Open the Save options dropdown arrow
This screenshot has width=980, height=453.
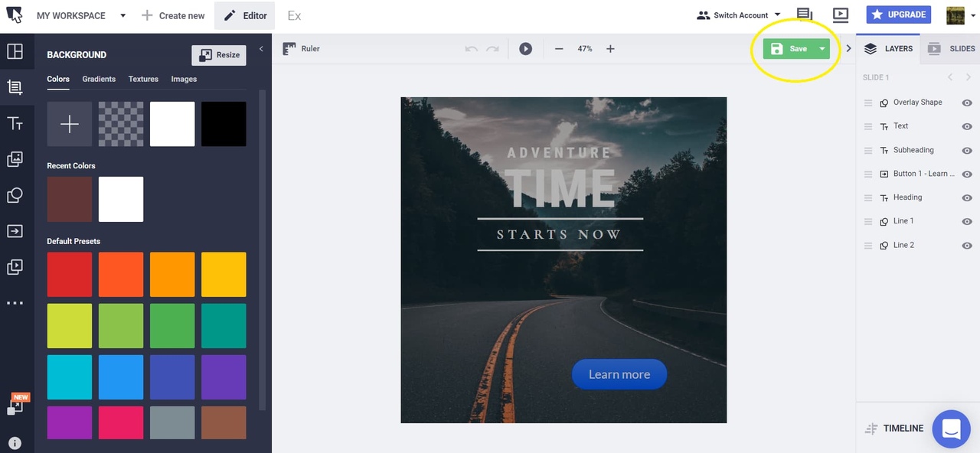point(822,49)
